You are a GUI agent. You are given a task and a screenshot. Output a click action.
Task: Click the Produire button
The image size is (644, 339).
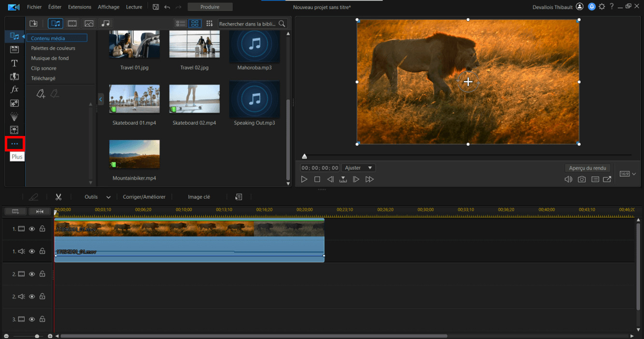point(210,7)
